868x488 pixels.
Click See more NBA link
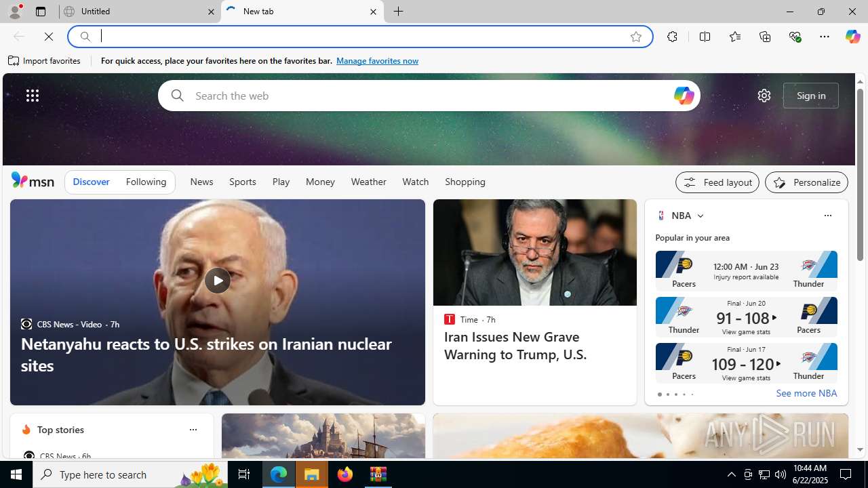(806, 393)
